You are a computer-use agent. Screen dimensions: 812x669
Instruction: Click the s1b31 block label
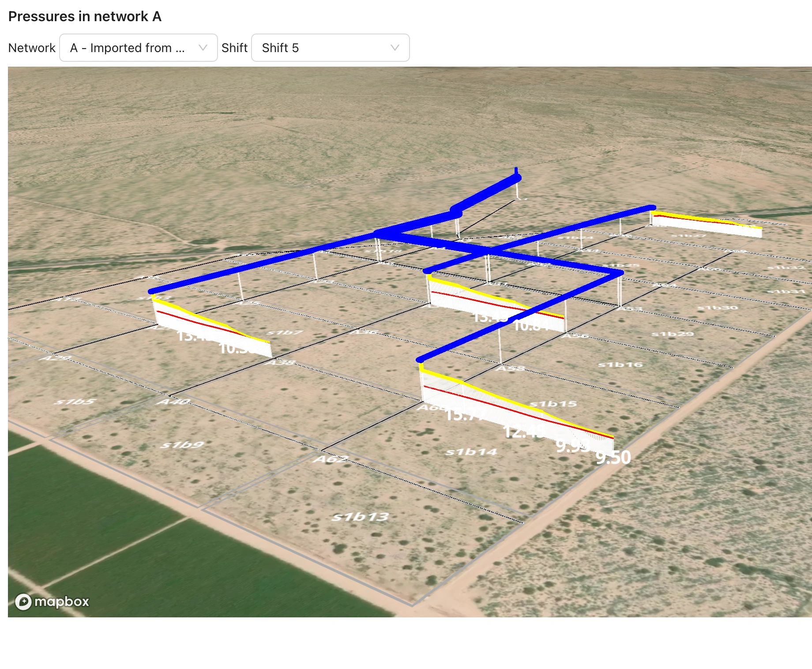click(x=786, y=291)
